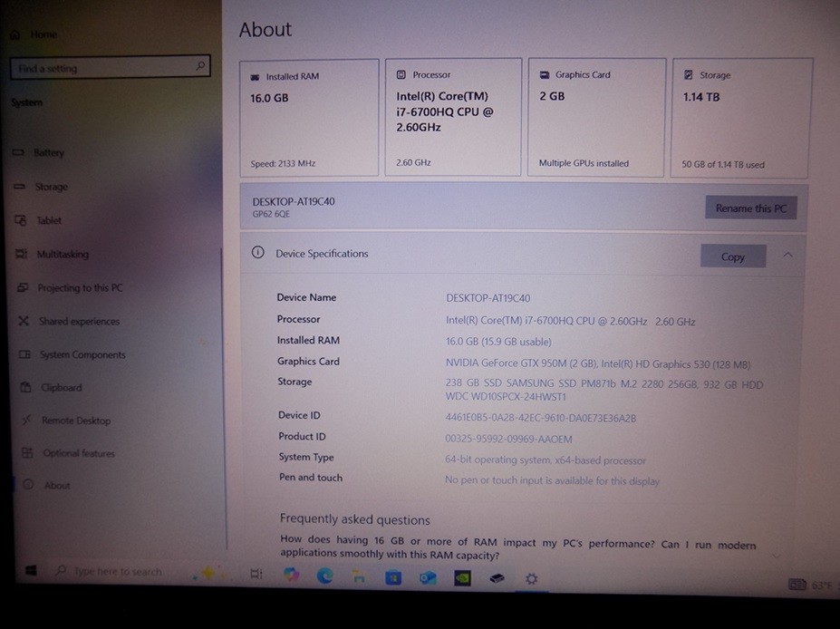This screenshot has width=840, height=629.
Task: Click the Graphics Card summary card
Action: click(597, 117)
